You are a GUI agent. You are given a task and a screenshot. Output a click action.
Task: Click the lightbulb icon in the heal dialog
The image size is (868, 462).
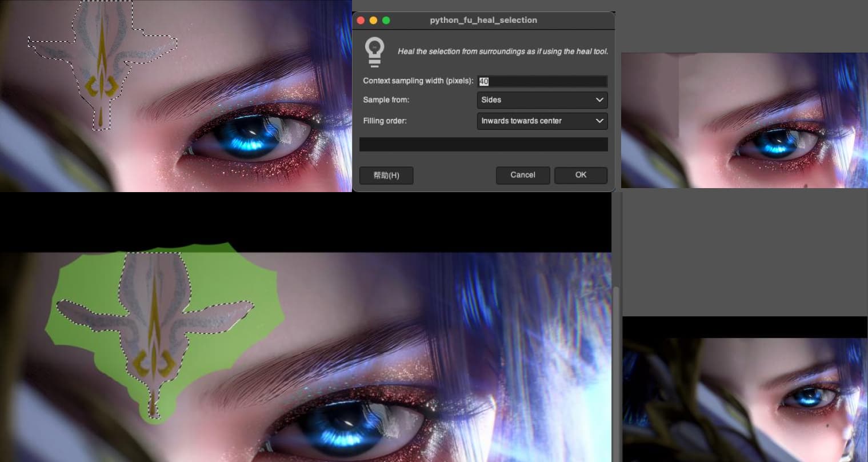[374, 51]
